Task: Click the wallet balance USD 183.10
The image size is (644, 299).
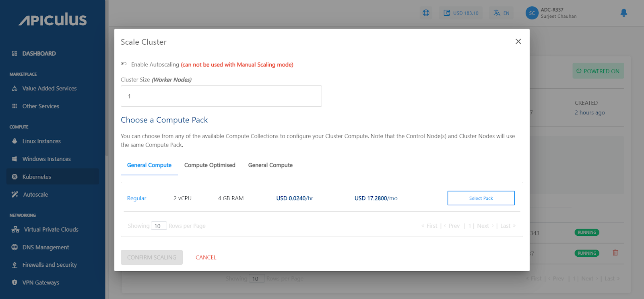Action: click(461, 13)
